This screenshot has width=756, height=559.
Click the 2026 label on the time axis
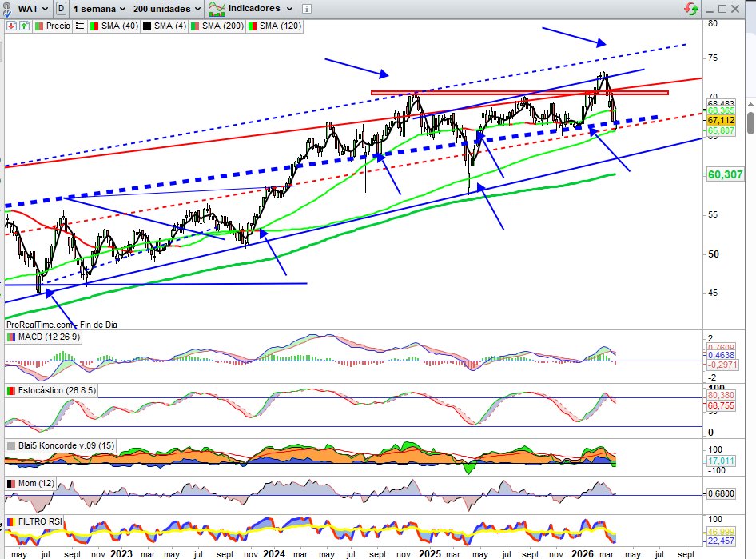coord(583,553)
